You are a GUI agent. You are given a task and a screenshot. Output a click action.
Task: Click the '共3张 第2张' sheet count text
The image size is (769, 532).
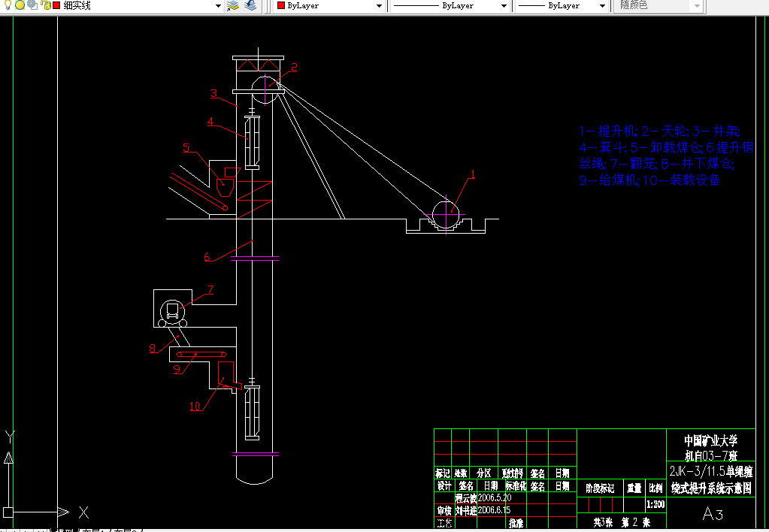click(622, 523)
